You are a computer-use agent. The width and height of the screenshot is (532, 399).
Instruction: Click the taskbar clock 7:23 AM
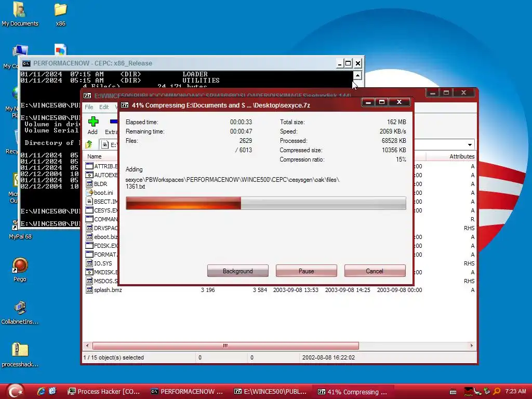pyautogui.click(x=515, y=391)
